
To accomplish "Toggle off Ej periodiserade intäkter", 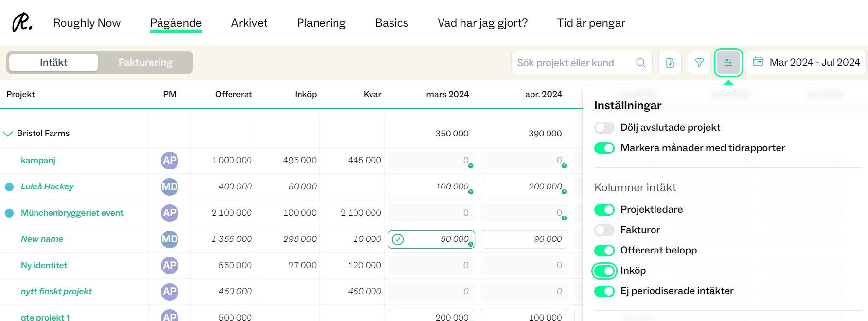I will (604, 291).
